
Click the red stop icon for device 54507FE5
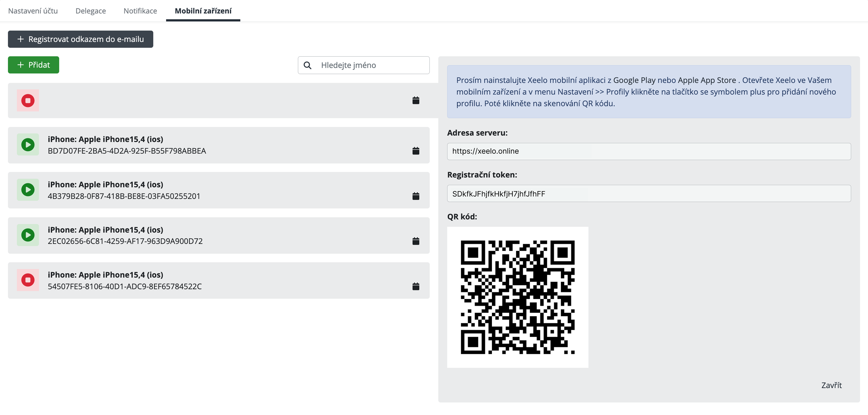(28, 280)
